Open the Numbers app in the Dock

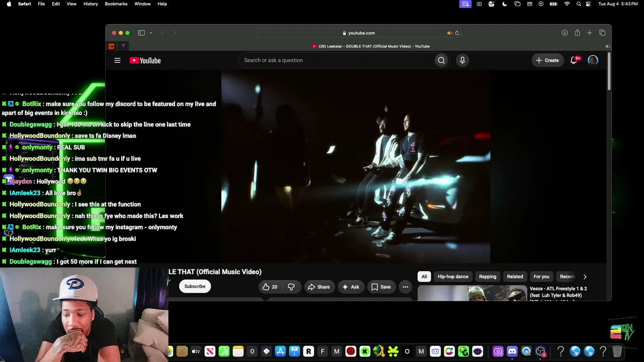click(224, 351)
